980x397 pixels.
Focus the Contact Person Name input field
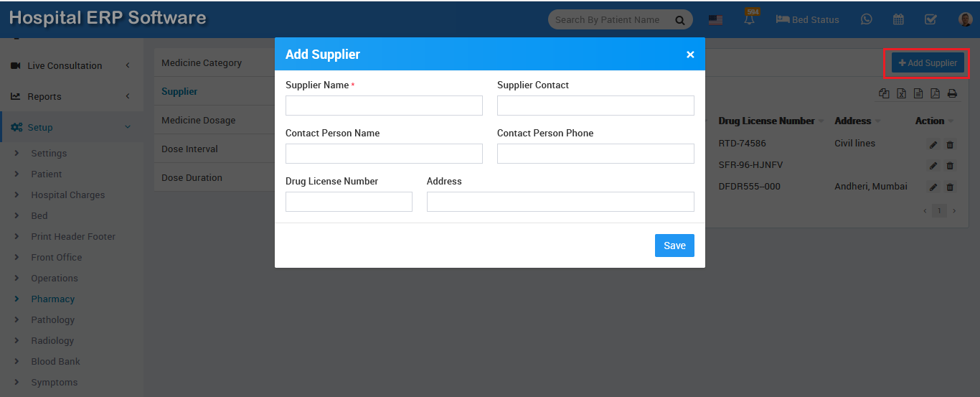coord(384,154)
